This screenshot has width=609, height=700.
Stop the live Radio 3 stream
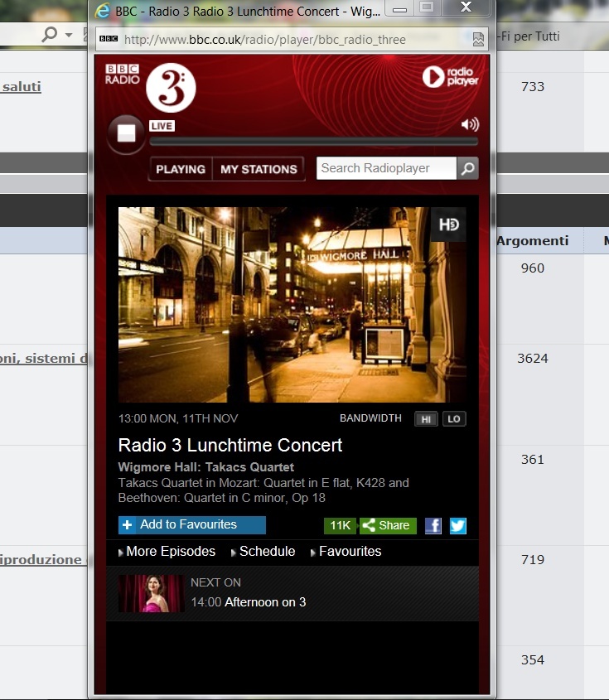[126, 133]
